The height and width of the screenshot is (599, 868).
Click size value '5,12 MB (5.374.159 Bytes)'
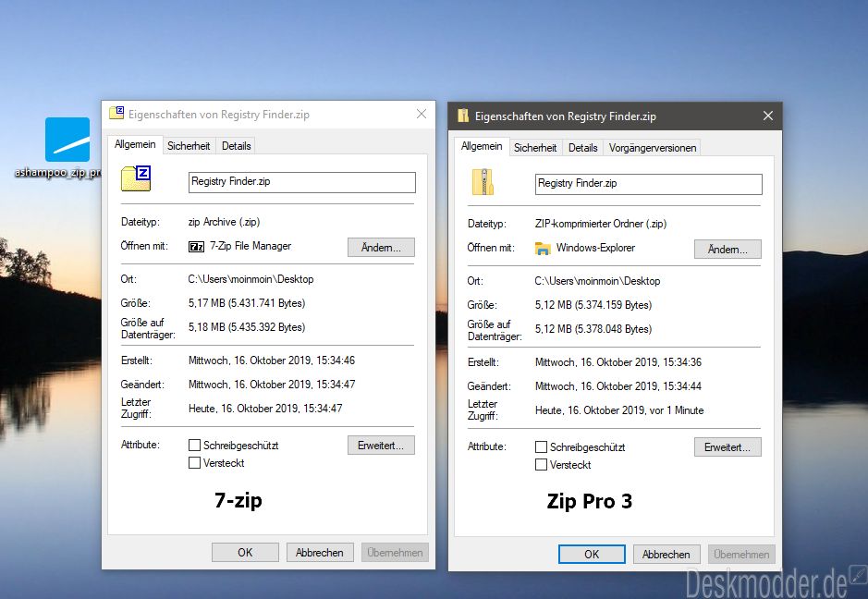coord(593,305)
